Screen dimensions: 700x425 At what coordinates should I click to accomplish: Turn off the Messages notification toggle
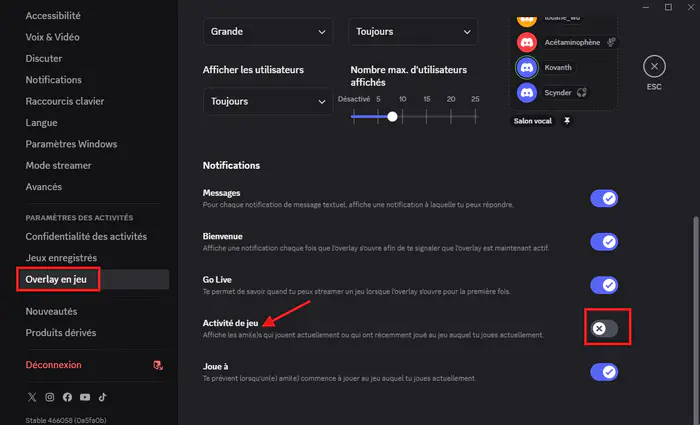coord(604,198)
